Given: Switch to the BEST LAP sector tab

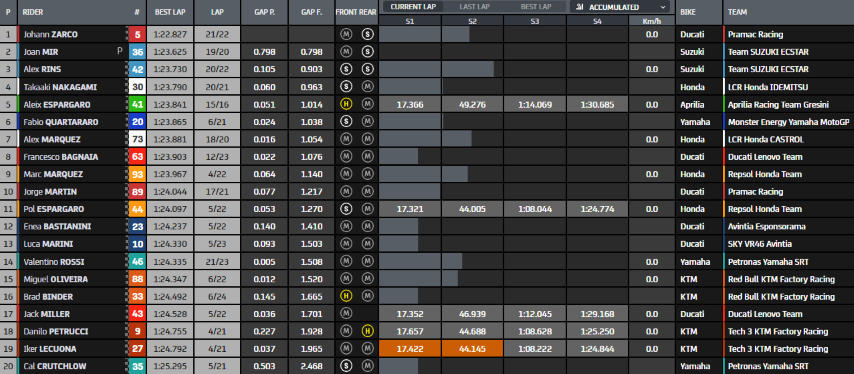Looking at the screenshot, I should [536, 7].
